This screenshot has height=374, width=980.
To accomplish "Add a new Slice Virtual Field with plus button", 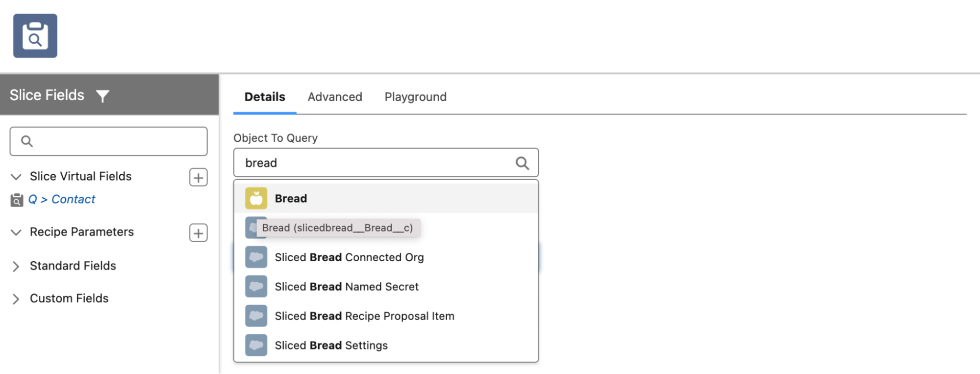I will [198, 177].
